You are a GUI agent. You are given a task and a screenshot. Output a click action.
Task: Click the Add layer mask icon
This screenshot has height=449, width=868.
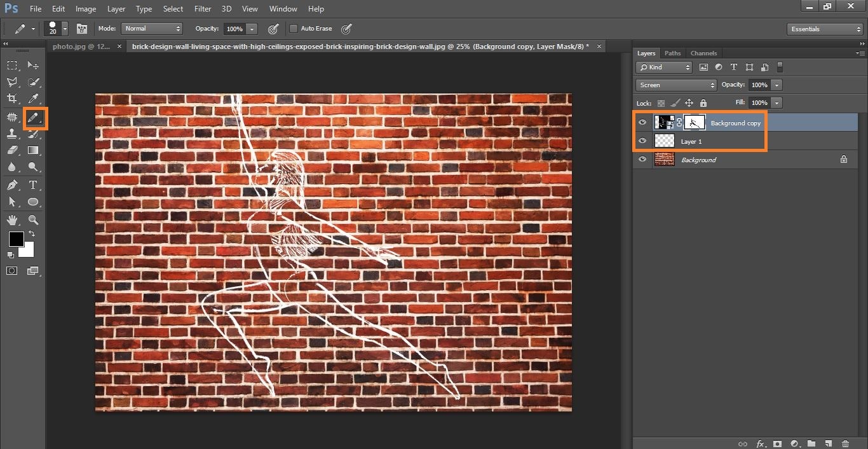coord(776,443)
